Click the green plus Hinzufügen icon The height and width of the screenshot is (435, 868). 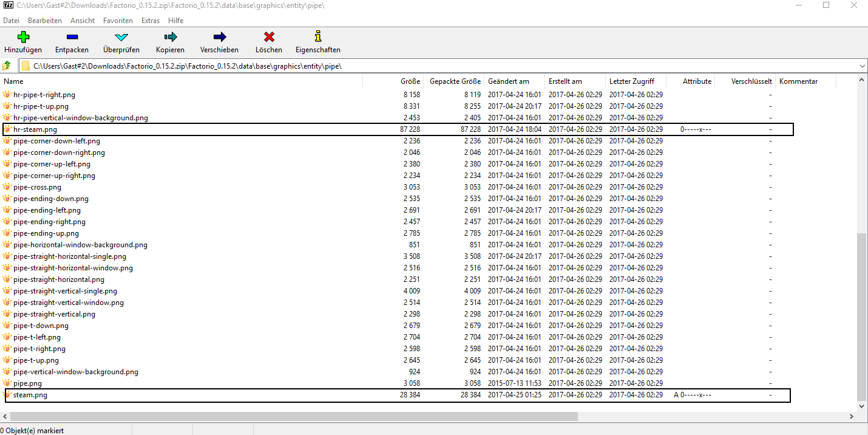click(x=23, y=37)
